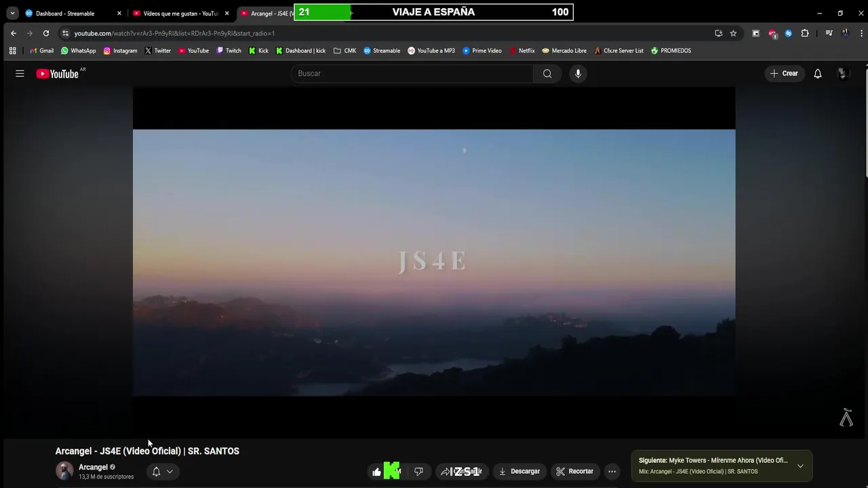Open the Gmail bookmark
Image resolution: width=868 pixels, height=488 pixels.
(x=41, y=51)
